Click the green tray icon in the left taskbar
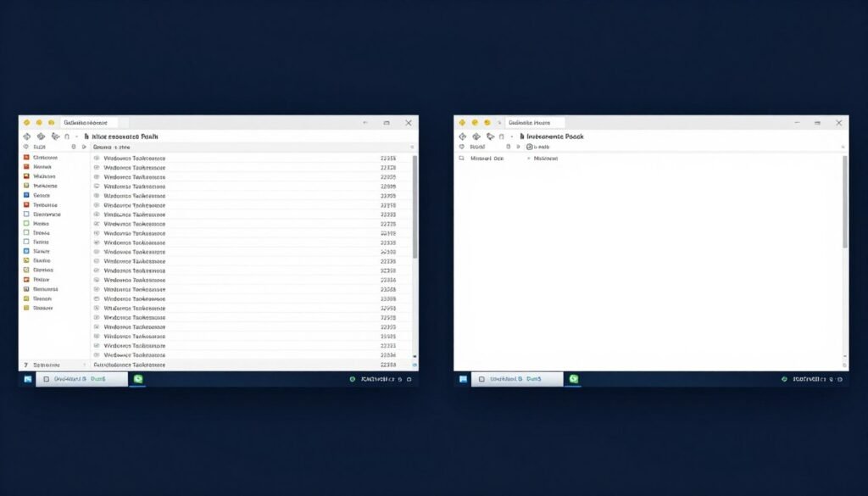The width and height of the screenshot is (868, 496). (137, 379)
